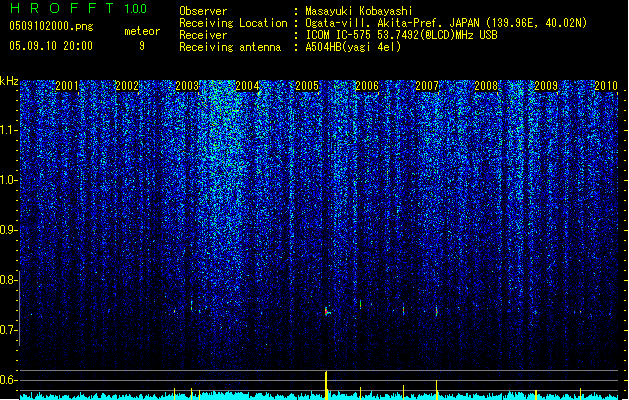Click the tallest yellow spike in the power graph
The image size is (629, 400).
326,385
